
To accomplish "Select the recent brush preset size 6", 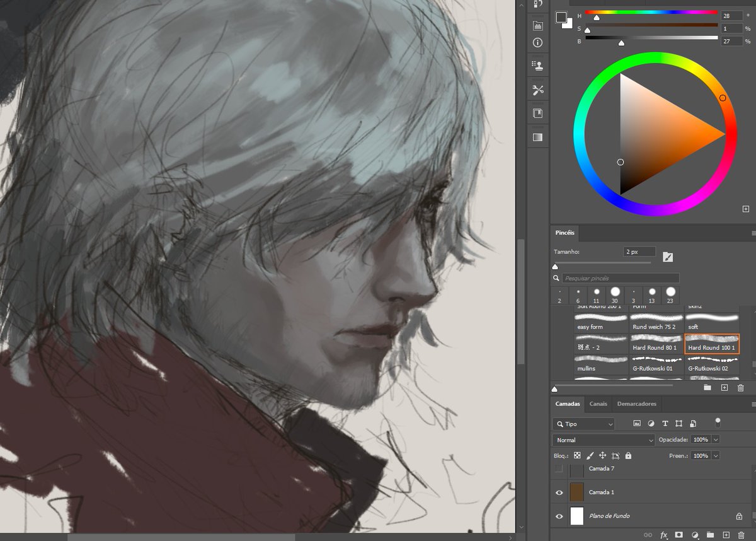I will [x=578, y=296].
